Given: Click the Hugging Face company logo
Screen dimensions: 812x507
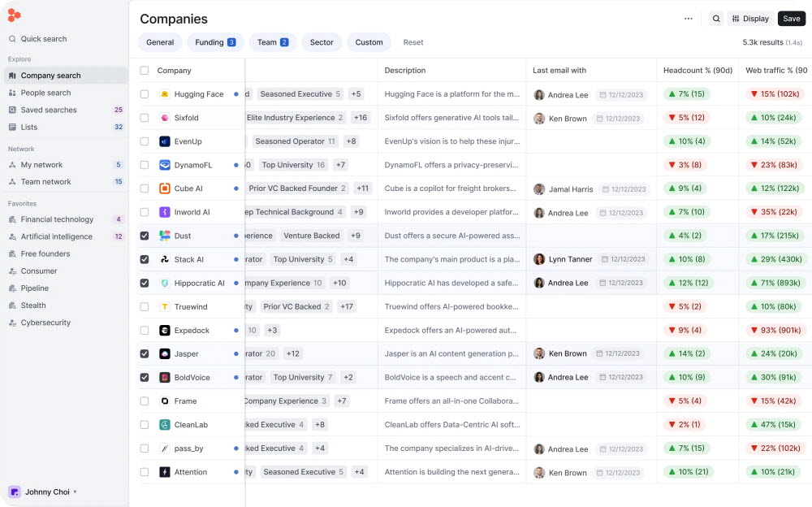Looking at the screenshot, I should [x=165, y=94].
